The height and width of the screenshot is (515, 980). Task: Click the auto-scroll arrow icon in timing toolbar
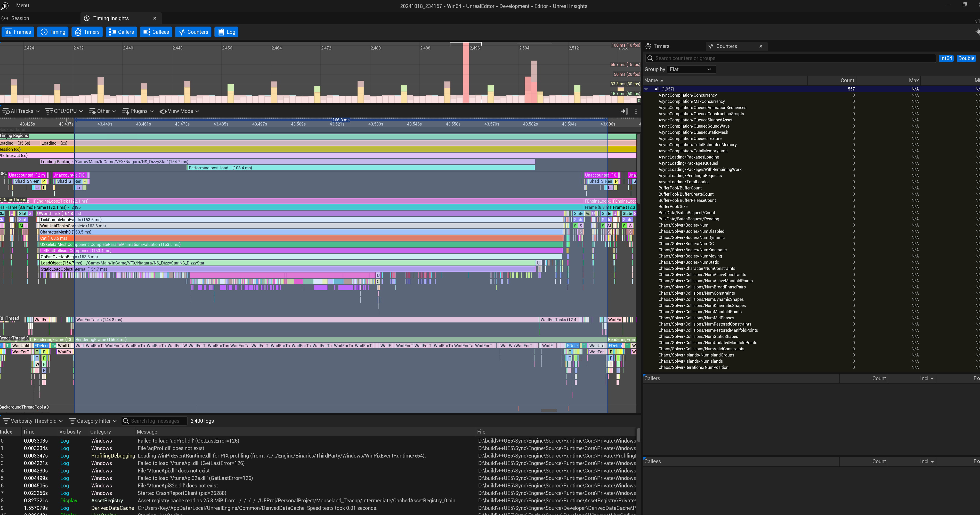623,111
